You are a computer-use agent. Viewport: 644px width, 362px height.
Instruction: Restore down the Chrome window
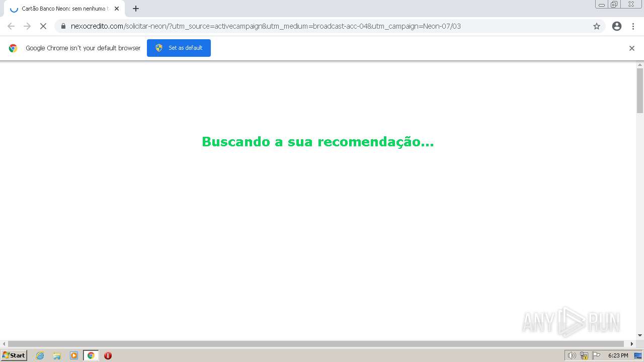(x=614, y=5)
